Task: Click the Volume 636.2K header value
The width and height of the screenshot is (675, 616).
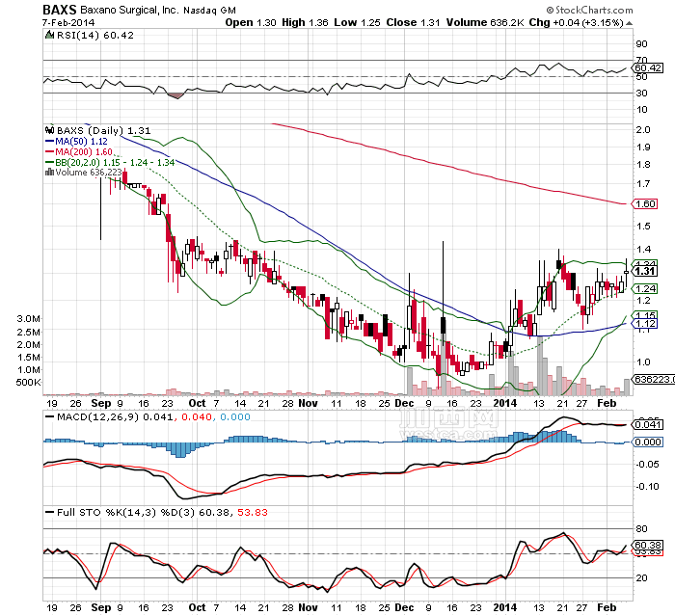Action: click(485, 22)
